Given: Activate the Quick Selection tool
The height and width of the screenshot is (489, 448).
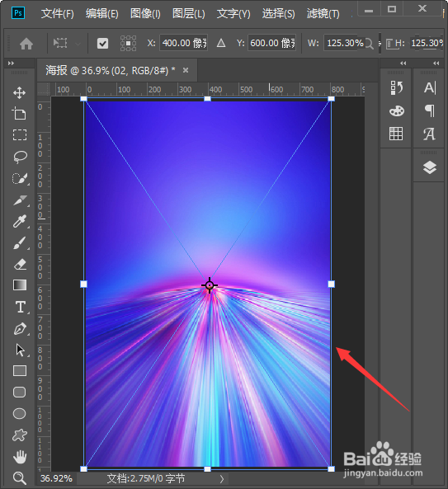Looking at the screenshot, I should pos(20,178).
